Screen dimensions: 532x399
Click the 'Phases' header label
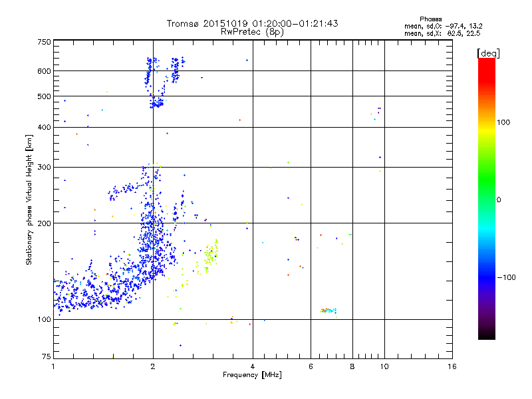pyautogui.click(x=430, y=19)
